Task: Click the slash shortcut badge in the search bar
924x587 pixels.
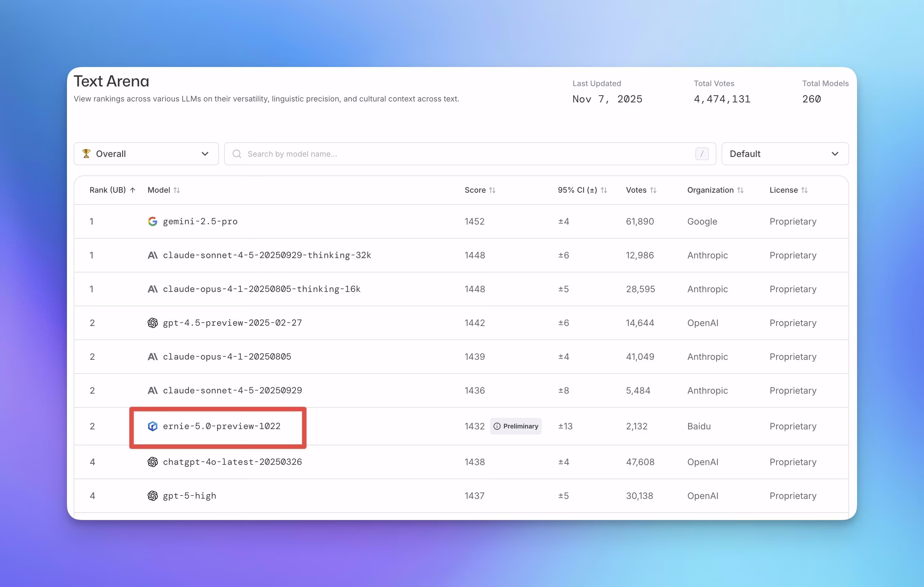Action: tap(701, 153)
